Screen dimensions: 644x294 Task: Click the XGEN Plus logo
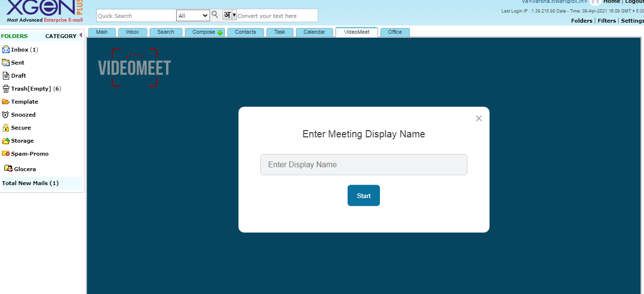click(44, 12)
